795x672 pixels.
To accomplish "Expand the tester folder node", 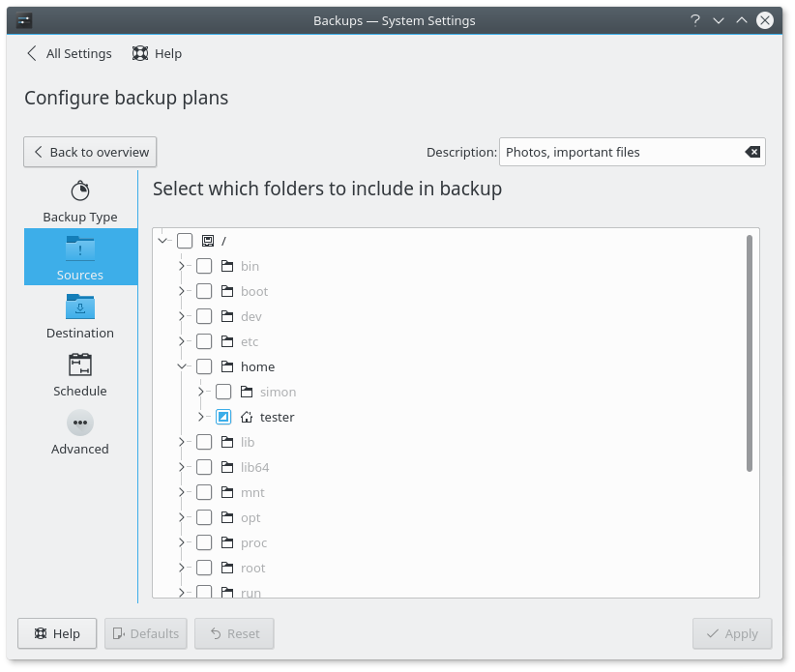I will (201, 417).
